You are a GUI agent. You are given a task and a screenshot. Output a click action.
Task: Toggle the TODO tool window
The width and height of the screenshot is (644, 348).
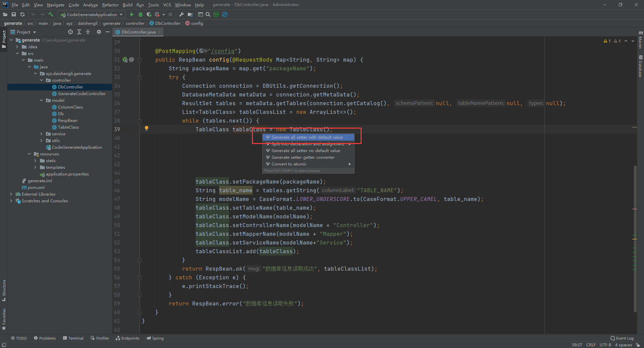coord(19,338)
